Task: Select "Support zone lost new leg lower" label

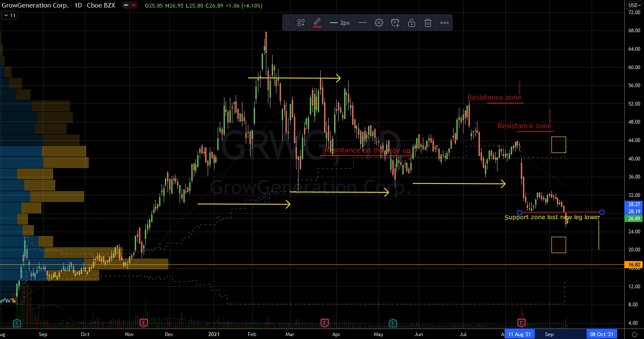Action: click(552, 217)
